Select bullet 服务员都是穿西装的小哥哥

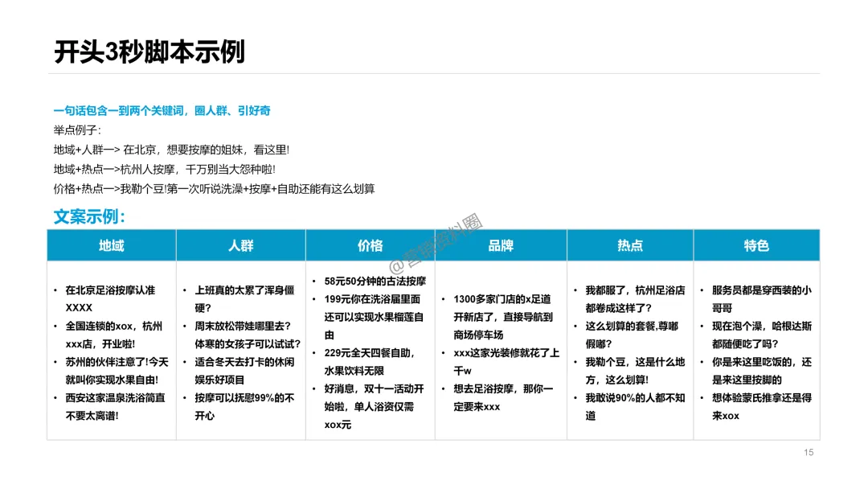click(762, 299)
